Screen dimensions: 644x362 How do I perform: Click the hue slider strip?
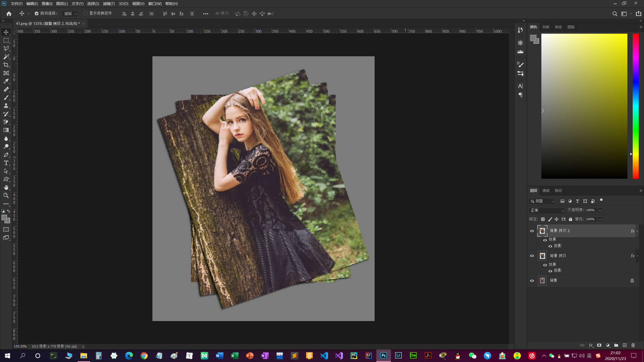click(x=636, y=106)
